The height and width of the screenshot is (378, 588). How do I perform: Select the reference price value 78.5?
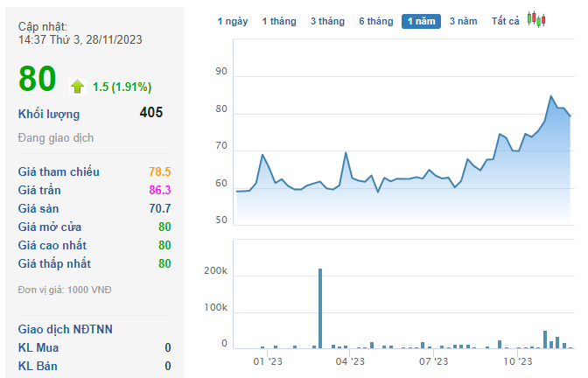tap(159, 172)
